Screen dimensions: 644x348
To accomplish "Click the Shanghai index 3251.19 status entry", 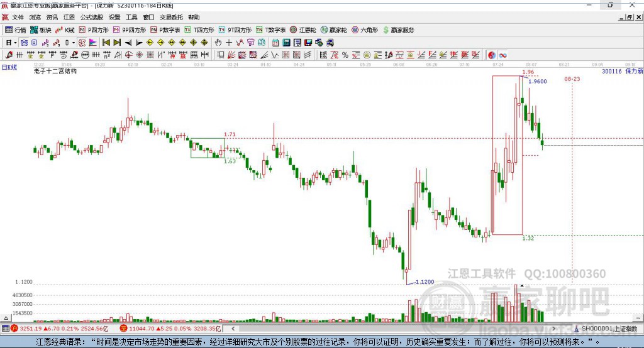I will click(x=60, y=329).
